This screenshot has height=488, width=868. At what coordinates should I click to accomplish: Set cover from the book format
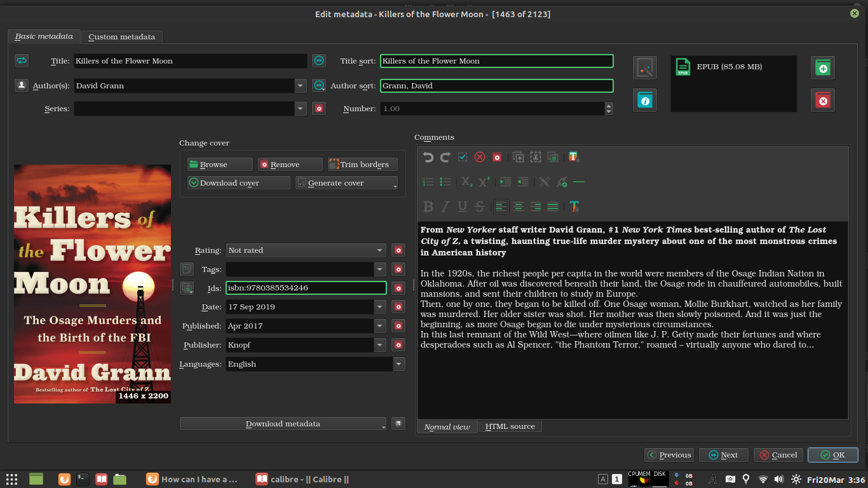pos(645,67)
